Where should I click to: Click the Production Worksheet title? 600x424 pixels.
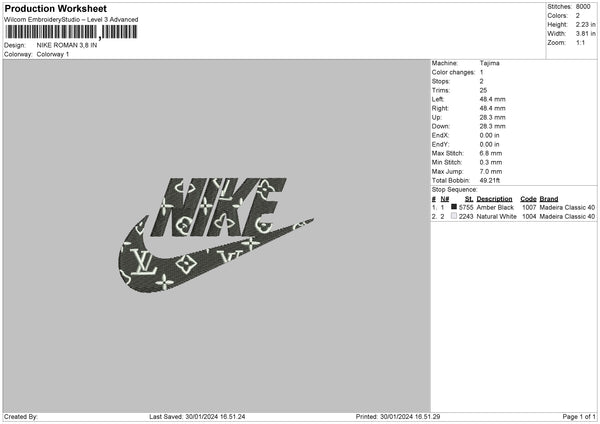(55, 8)
